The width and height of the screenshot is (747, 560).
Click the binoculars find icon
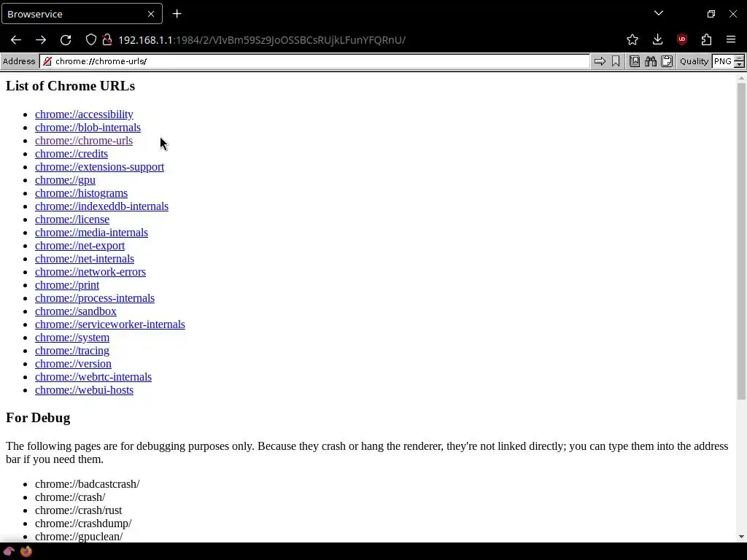[x=651, y=61]
